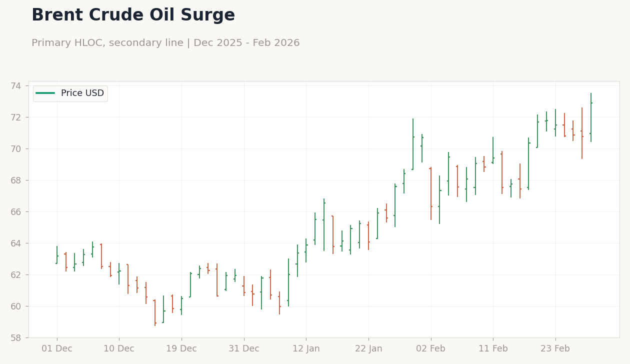Click the 58 y-axis value
This screenshot has width=630, height=364.
point(16,338)
